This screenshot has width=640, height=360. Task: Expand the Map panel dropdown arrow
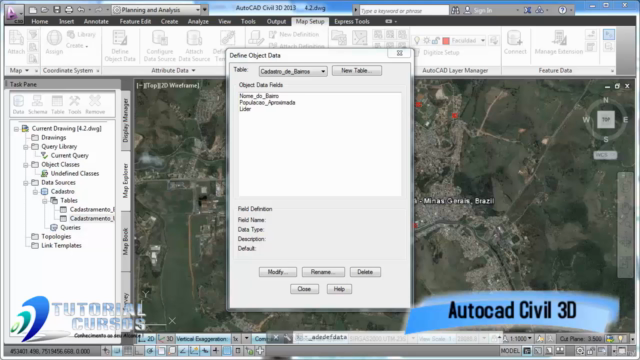click(x=27, y=71)
